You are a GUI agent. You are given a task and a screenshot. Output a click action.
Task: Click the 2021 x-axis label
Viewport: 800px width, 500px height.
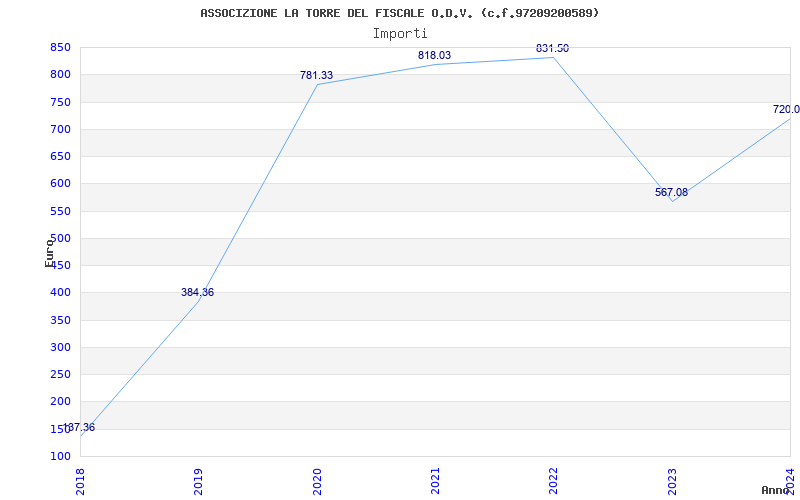[435, 481]
